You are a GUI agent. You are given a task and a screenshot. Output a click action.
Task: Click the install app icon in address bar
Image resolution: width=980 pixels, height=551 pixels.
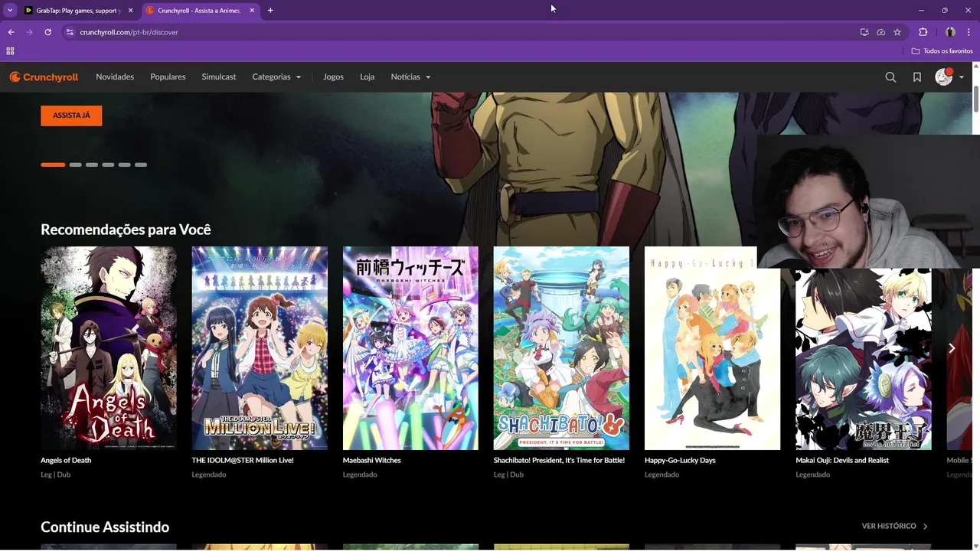(x=864, y=32)
